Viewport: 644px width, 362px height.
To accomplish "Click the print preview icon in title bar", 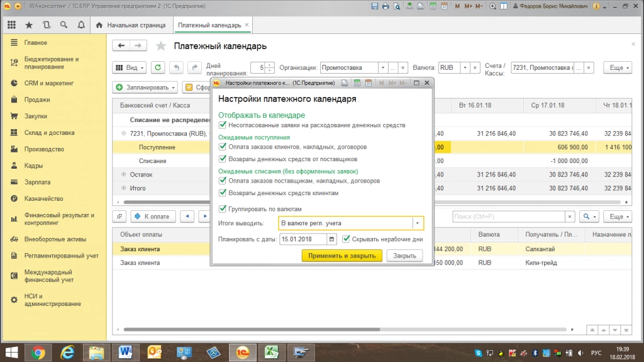I will 397,6.
